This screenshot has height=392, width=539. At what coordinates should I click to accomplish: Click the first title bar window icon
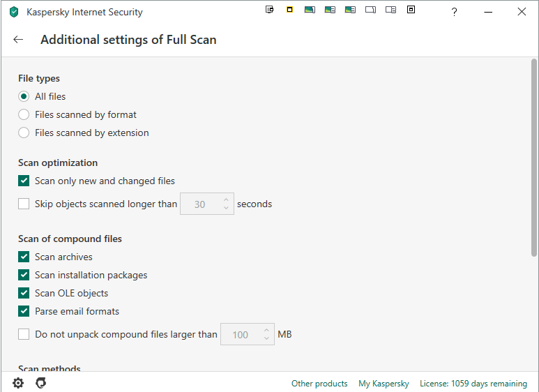pyautogui.click(x=270, y=10)
